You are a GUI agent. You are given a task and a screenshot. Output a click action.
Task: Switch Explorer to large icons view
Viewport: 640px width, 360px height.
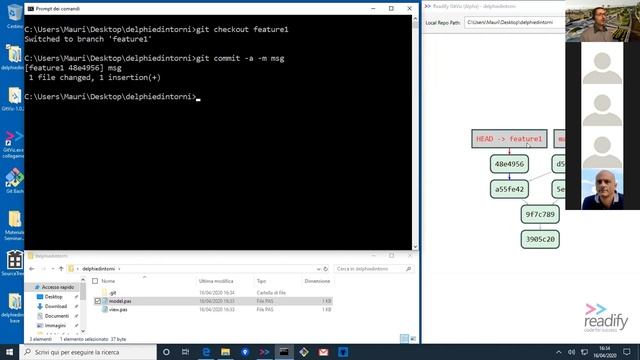tap(413, 338)
